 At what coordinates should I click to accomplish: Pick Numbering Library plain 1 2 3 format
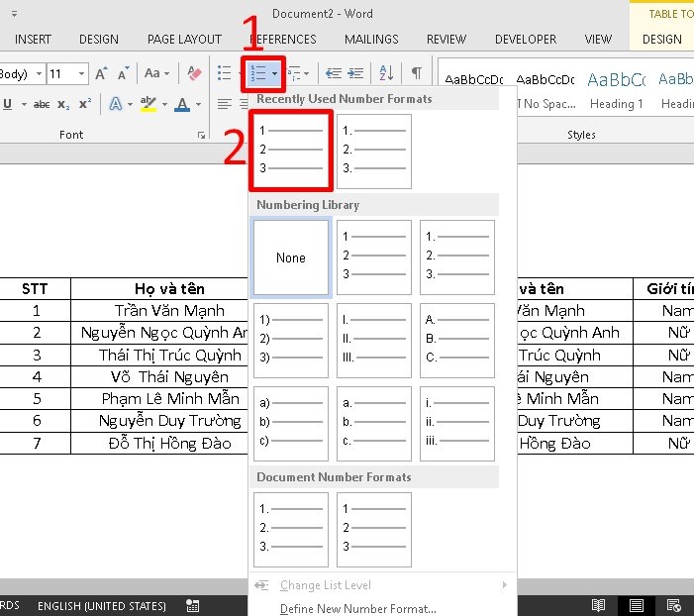374,257
